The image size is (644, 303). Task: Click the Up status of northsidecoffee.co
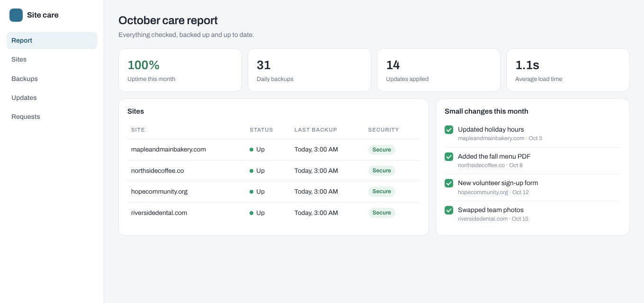(x=257, y=170)
